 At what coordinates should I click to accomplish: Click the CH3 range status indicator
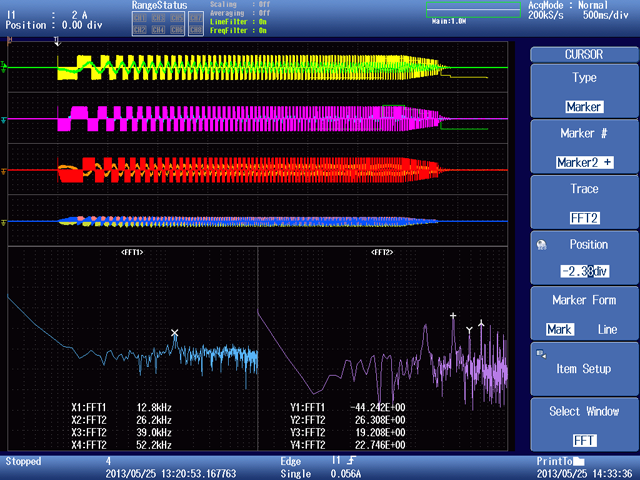click(x=158, y=18)
